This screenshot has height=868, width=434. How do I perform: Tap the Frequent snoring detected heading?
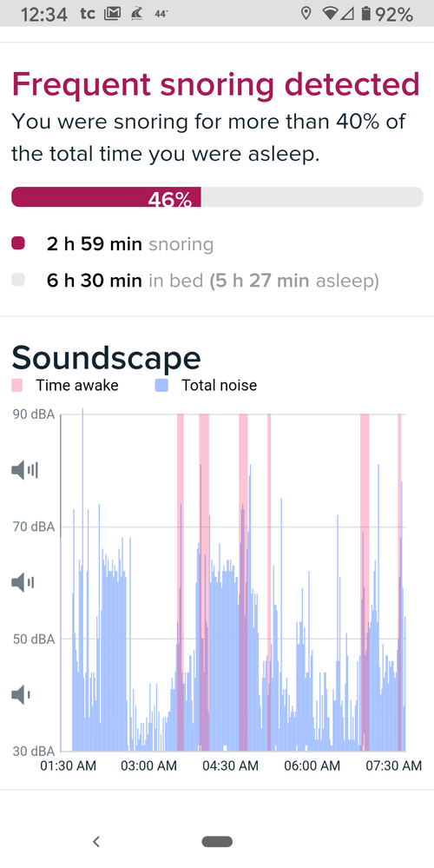215,84
